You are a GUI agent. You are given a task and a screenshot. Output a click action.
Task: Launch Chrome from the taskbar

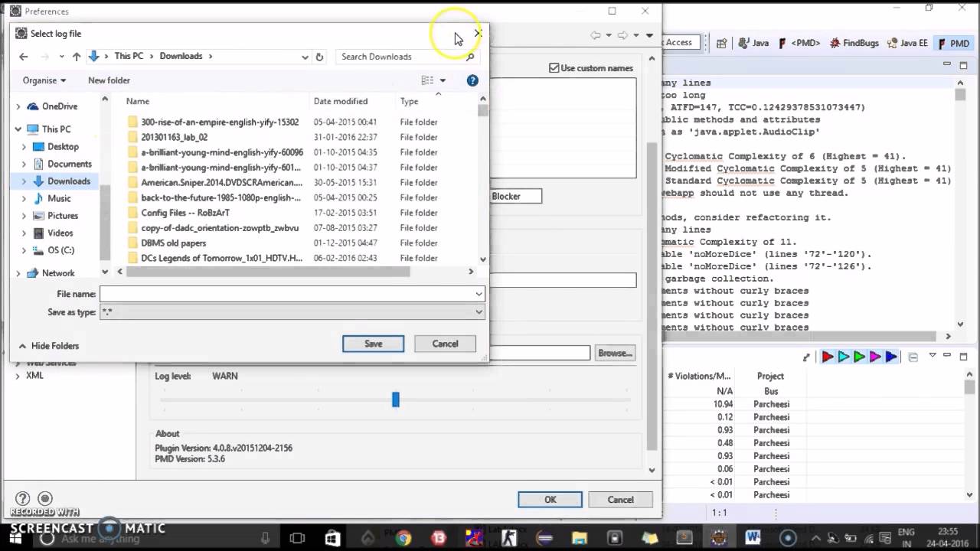coord(403,538)
